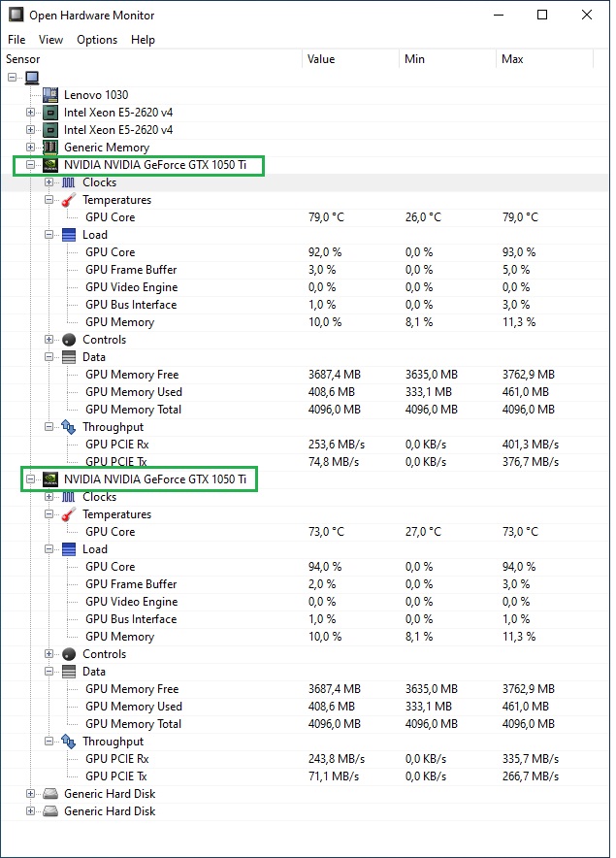
Task: Collapse the first NVIDIA GeForce GTX 1050 Ti node
Action: pos(31,165)
